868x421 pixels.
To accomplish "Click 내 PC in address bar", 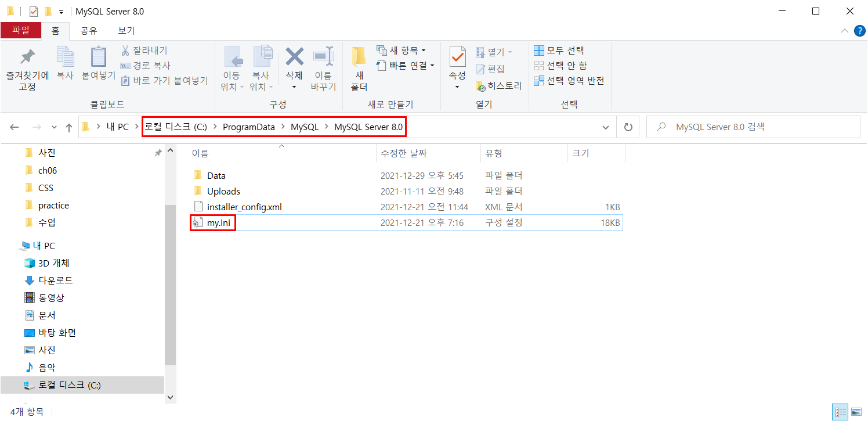I will pos(118,127).
